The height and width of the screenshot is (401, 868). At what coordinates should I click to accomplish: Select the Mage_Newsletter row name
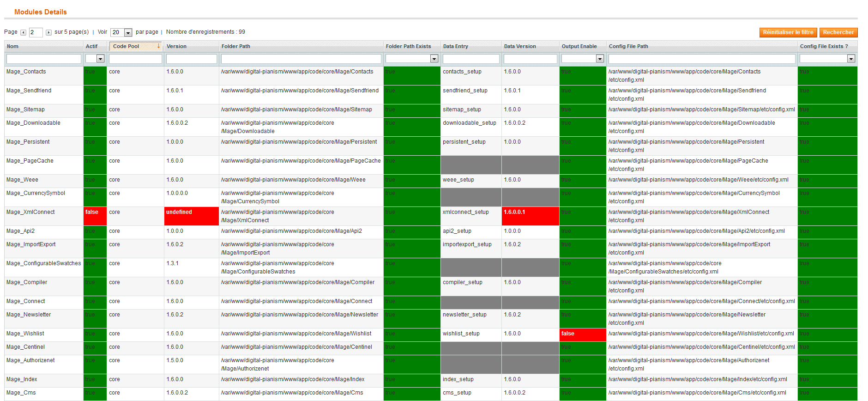tap(29, 315)
